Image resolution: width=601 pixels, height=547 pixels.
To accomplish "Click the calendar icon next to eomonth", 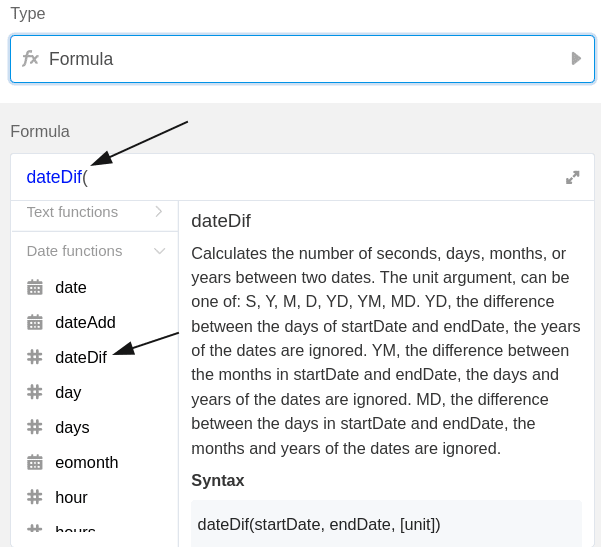I will point(35,462).
